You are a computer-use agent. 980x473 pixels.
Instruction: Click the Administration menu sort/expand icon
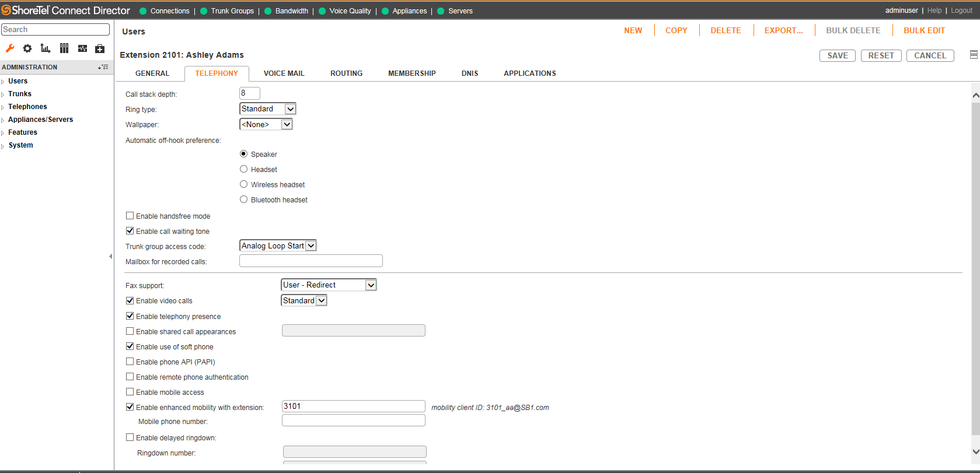pyautogui.click(x=103, y=67)
